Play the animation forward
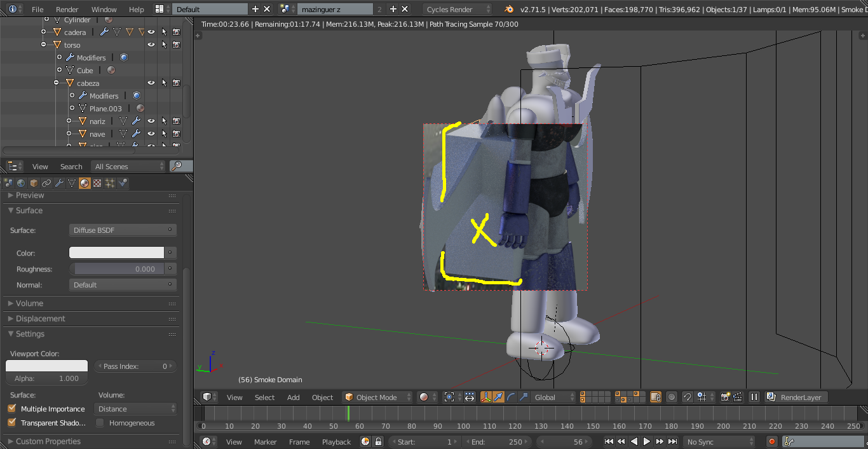868x449 pixels. (647, 441)
